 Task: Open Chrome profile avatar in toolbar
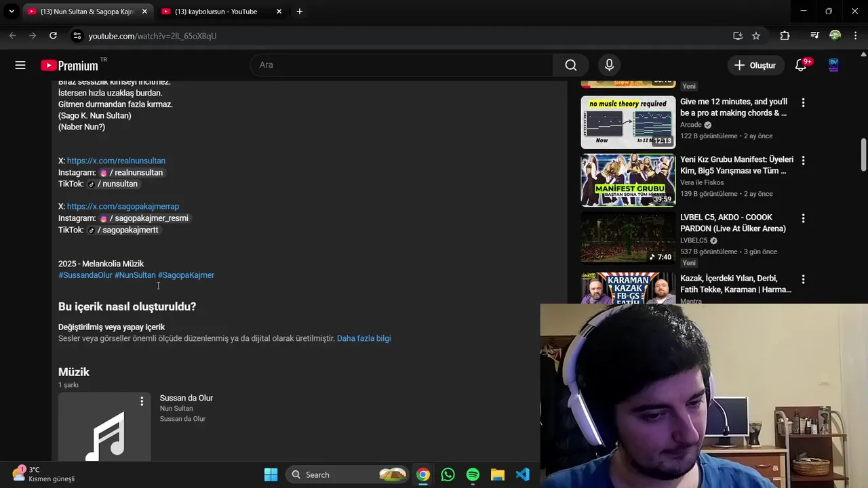[x=835, y=35]
